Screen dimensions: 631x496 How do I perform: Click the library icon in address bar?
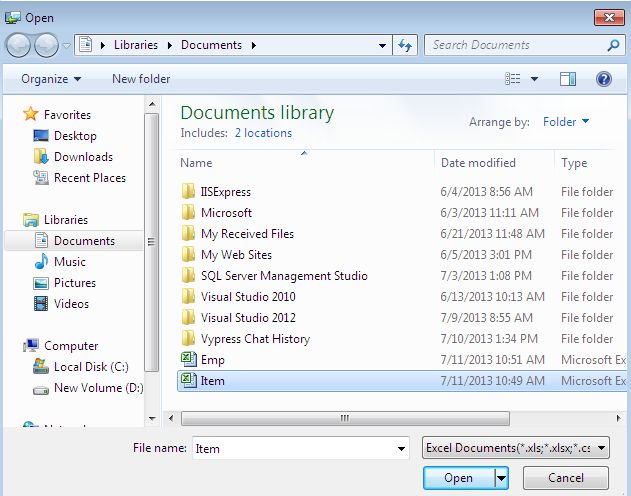[86, 45]
